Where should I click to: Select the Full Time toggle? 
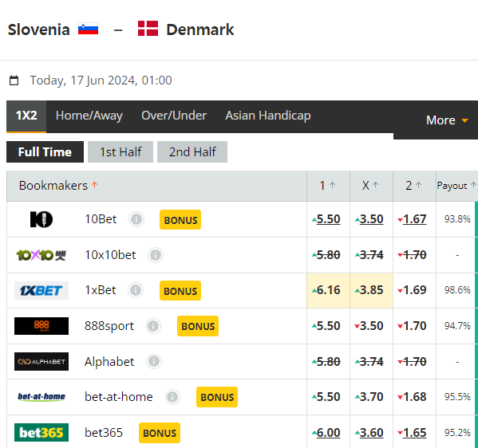pos(45,151)
